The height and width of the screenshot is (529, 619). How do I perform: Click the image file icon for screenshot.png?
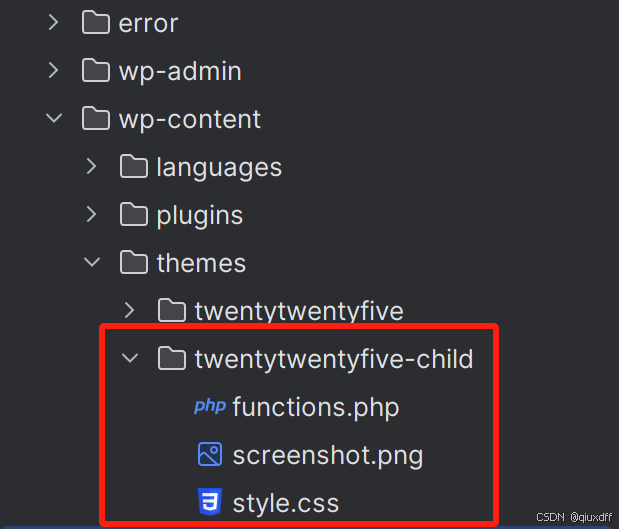coord(210,454)
